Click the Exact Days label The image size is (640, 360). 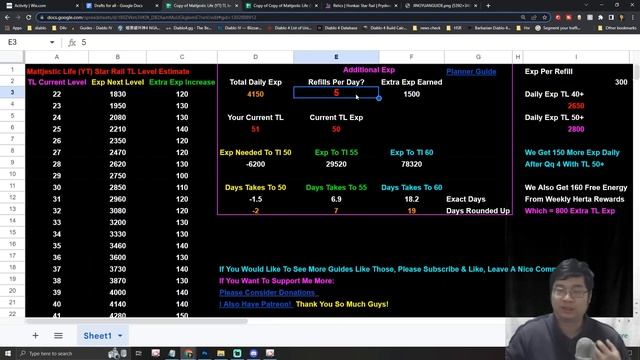tap(466, 199)
